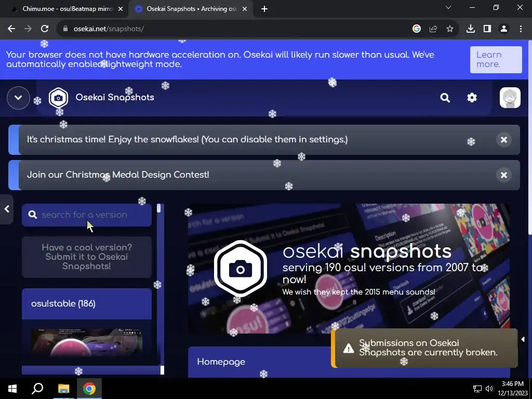
Task: Open File Explorer from taskbar
Action: 63,389
